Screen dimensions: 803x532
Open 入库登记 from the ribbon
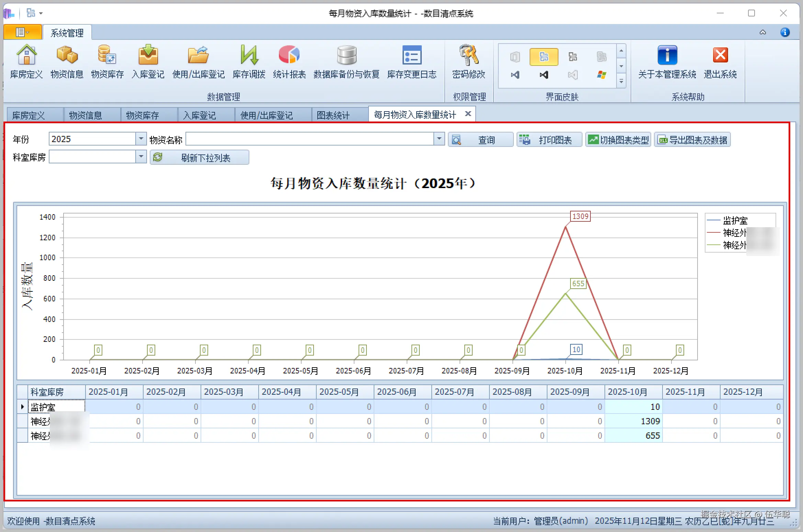point(148,55)
